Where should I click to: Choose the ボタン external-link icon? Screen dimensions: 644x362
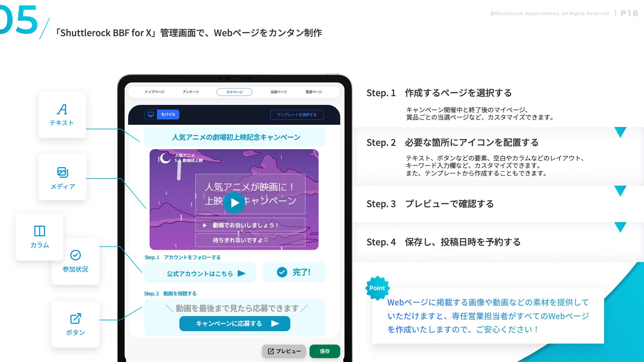coord(75,318)
